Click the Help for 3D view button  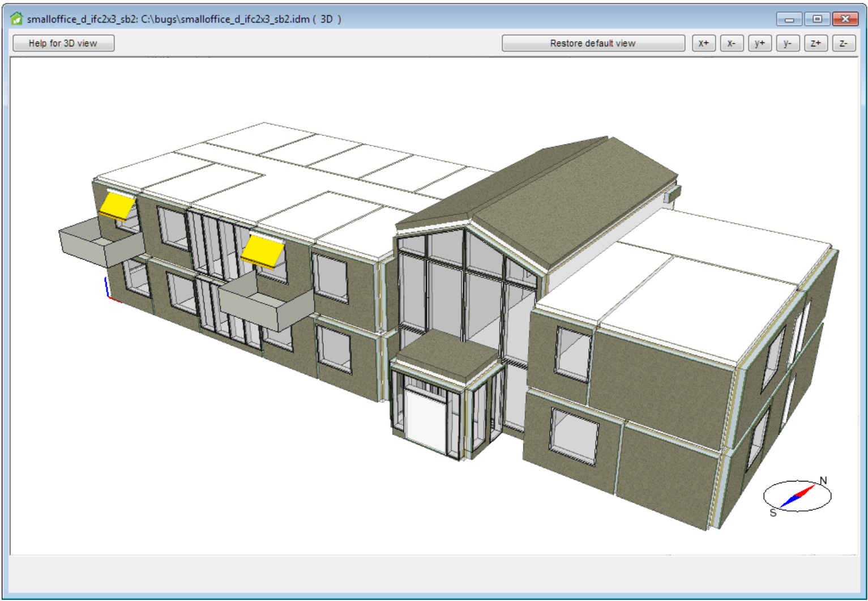(x=63, y=43)
